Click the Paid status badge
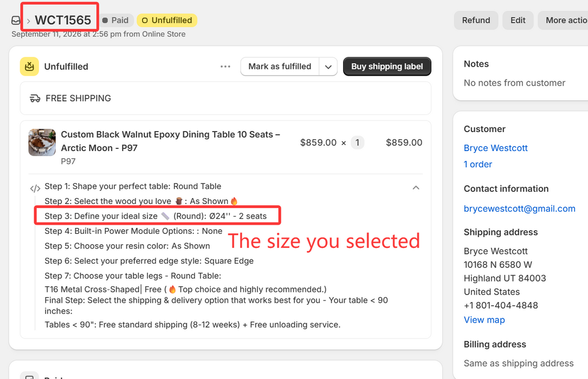 point(116,20)
